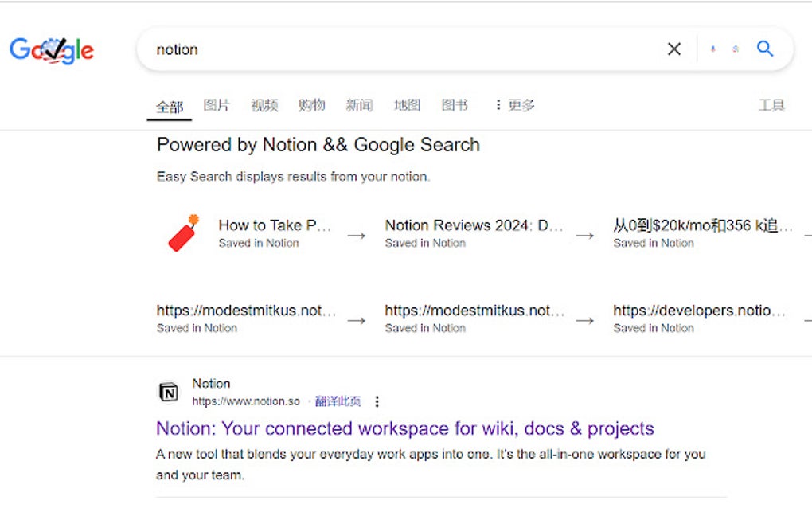Click the arrow between saved Notion results
812x508 pixels.
[x=356, y=233]
